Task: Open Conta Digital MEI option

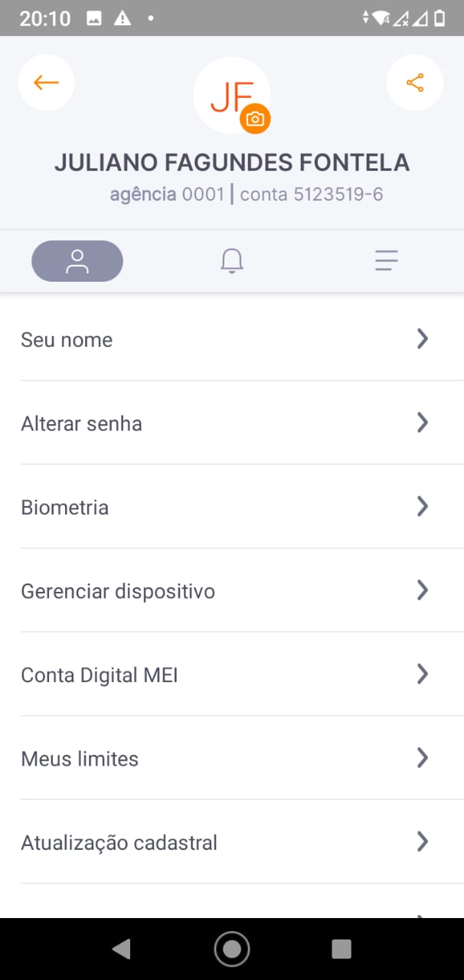Action: (x=100, y=675)
